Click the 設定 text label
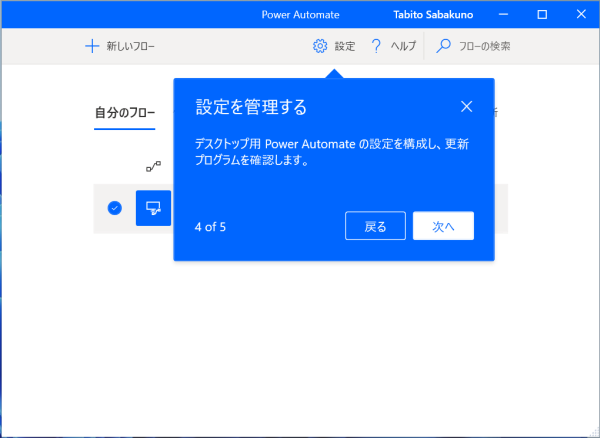Image resolution: width=600 pixels, height=438 pixels. coord(345,47)
